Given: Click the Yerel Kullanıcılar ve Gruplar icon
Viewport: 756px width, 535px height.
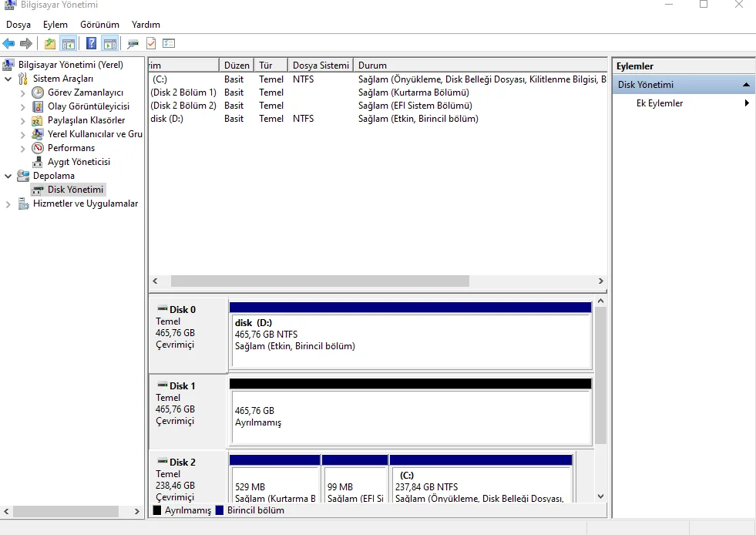Looking at the screenshot, I should (x=37, y=134).
